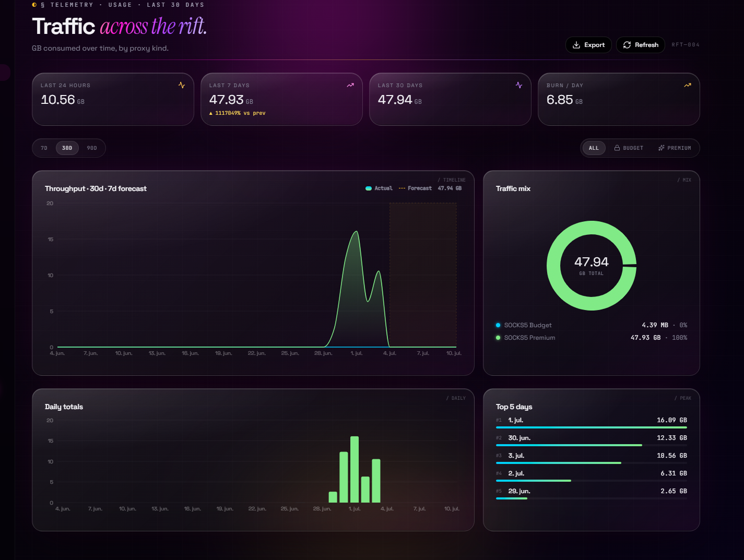Click the RFT-004 code label
This screenshot has height=560, width=744.
point(686,45)
